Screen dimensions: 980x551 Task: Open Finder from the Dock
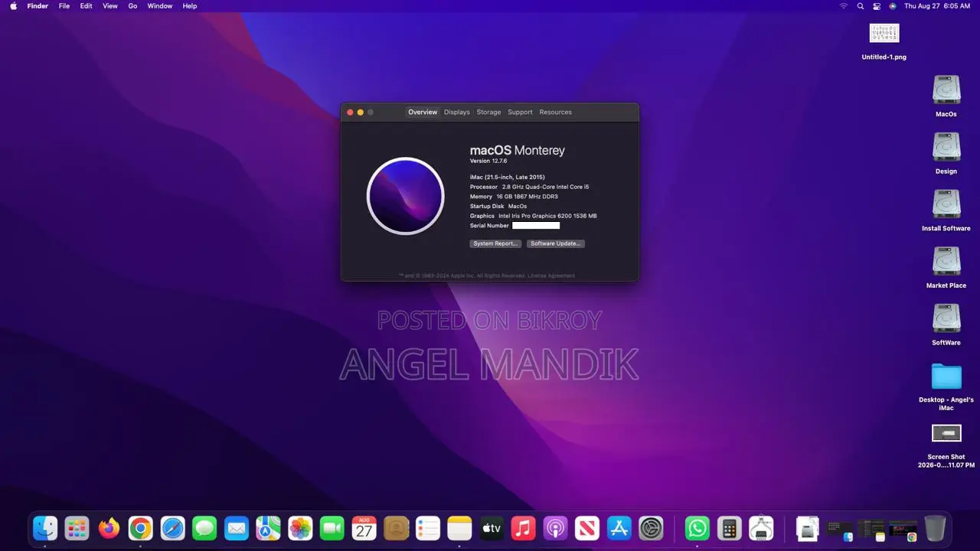point(45,528)
